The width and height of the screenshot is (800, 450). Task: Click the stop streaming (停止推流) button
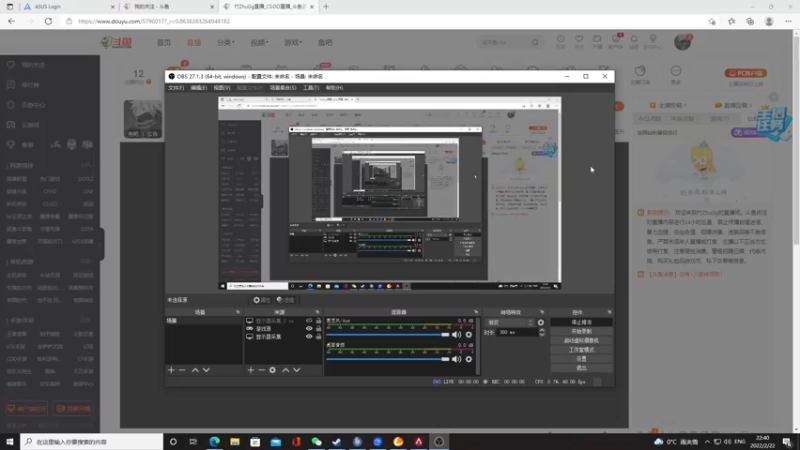click(581, 322)
